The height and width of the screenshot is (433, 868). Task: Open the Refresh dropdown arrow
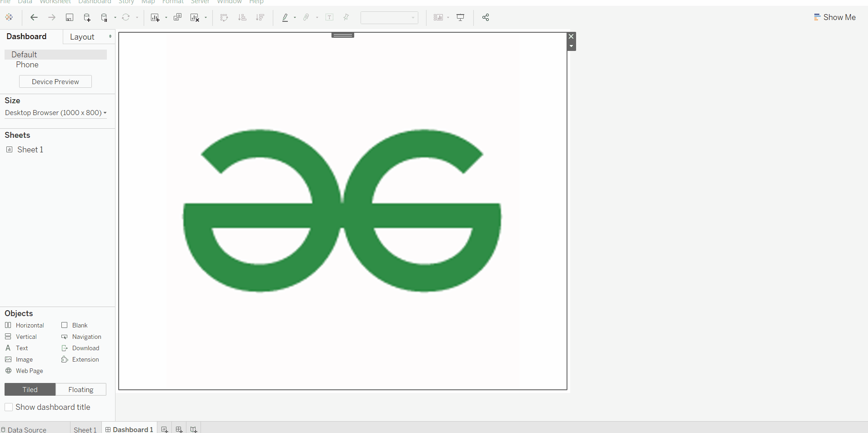tap(137, 18)
